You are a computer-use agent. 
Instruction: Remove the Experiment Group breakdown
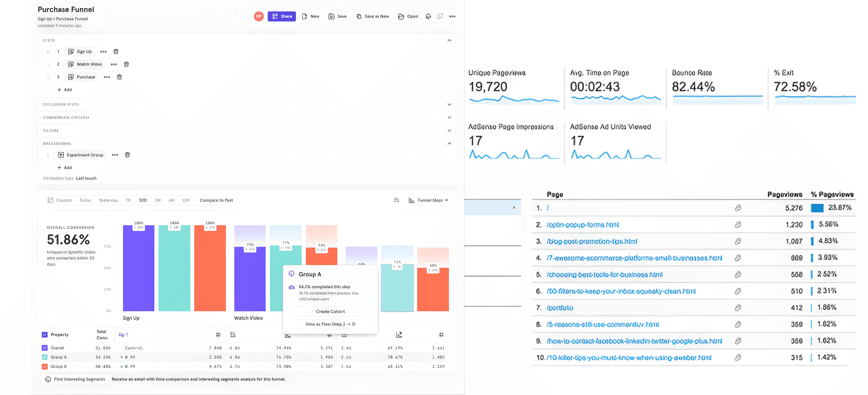coord(127,155)
